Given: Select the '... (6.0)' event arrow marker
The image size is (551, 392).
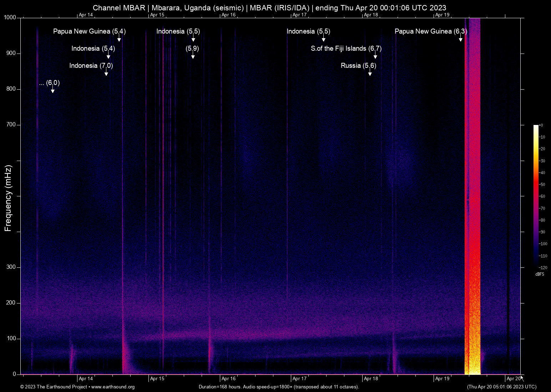Looking at the screenshot, I should pyautogui.click(x=53, y=91).
